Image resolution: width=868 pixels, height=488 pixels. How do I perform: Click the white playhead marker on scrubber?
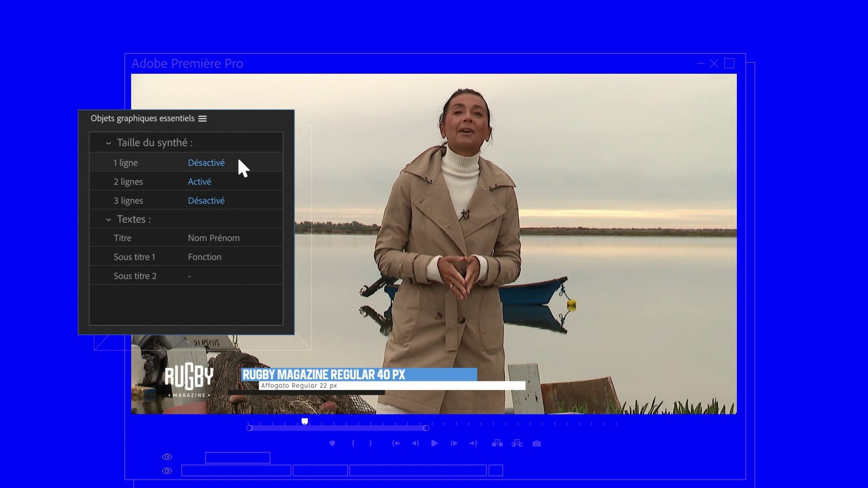click(305, 421)
